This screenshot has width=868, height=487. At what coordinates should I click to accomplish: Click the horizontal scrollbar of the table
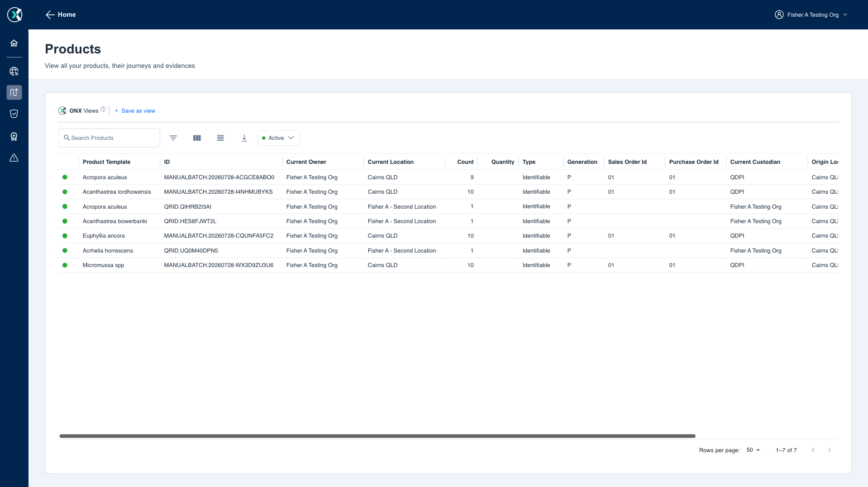click(x=377, y=436)
